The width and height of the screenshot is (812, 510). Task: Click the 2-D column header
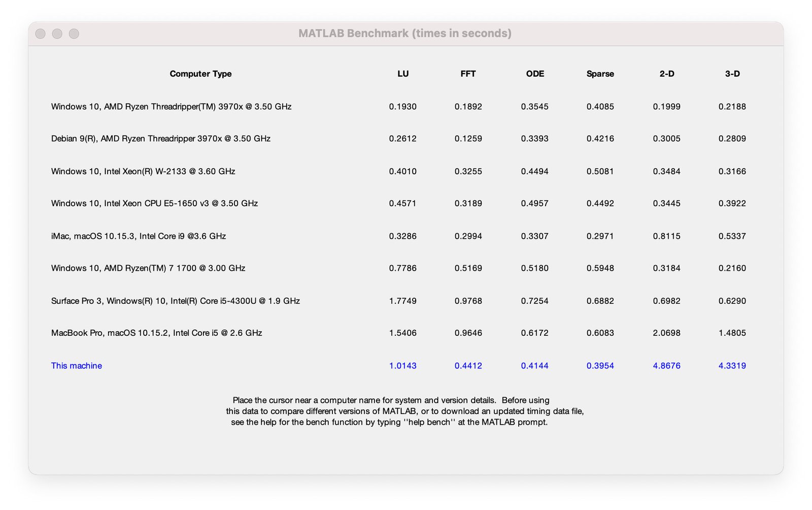tap(666, 74)
